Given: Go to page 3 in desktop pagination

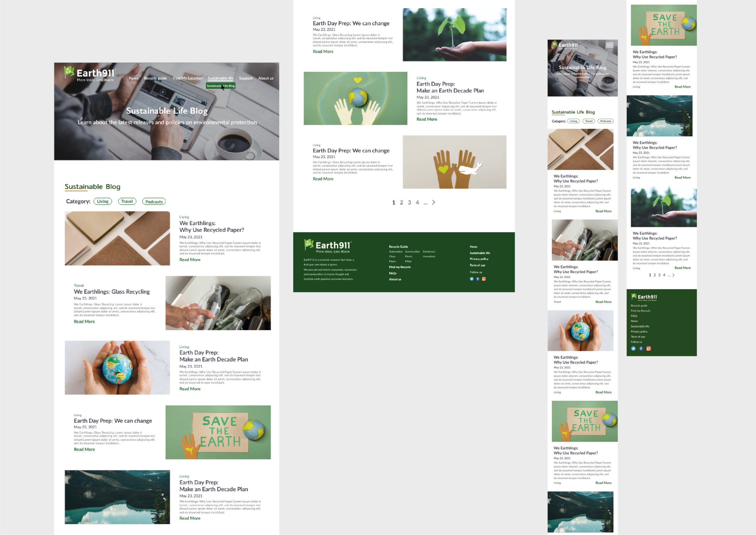Looking at the screenshot, I should pos(409,203).
